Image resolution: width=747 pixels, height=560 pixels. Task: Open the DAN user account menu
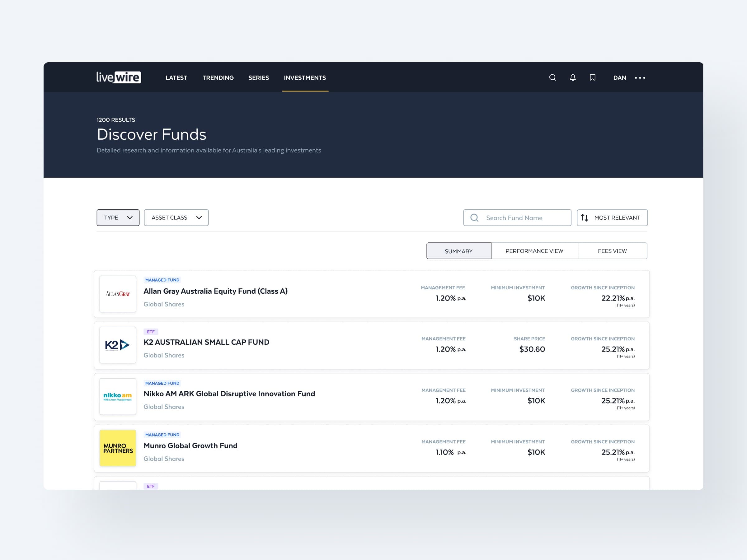coord(620,78)
